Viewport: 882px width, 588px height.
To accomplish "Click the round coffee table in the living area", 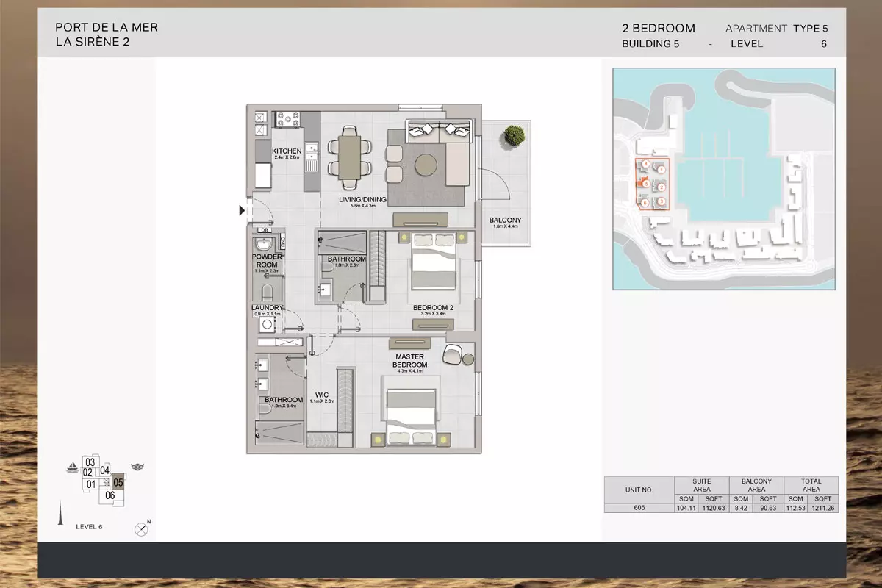I will click(428, 165).
